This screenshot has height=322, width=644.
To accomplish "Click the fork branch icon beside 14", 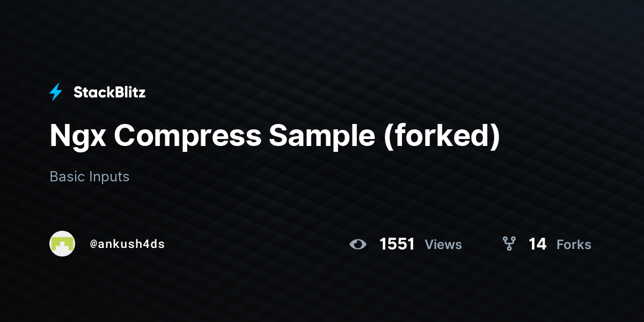I will pyautogui.click(x=509, y=244).
